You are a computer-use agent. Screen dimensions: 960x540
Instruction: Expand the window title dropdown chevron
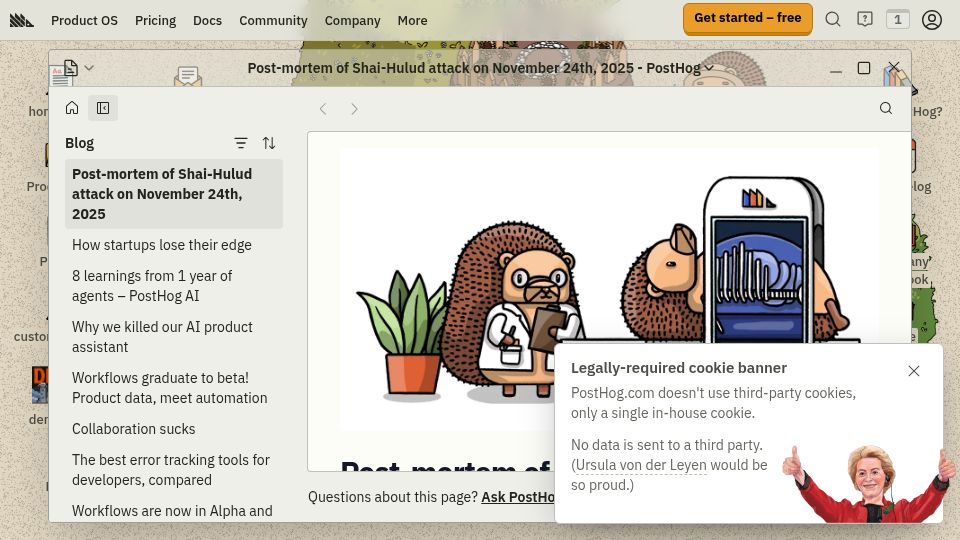(709, 68)
